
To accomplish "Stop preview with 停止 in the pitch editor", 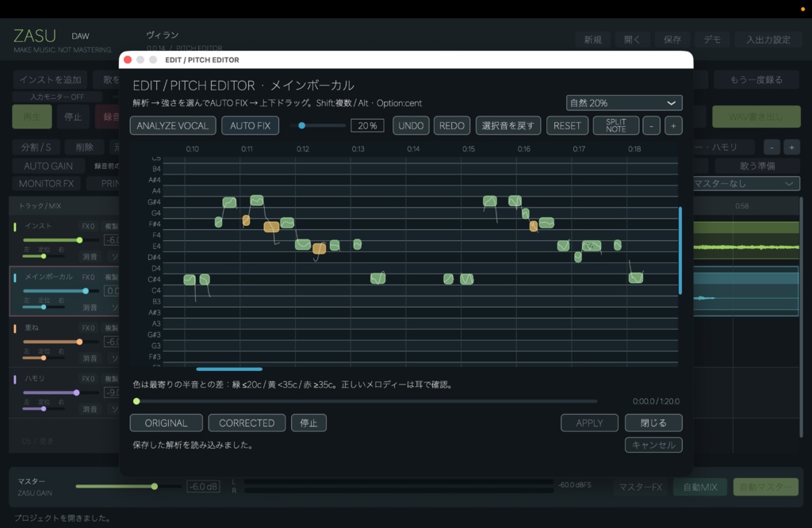I will click(308, 423).
